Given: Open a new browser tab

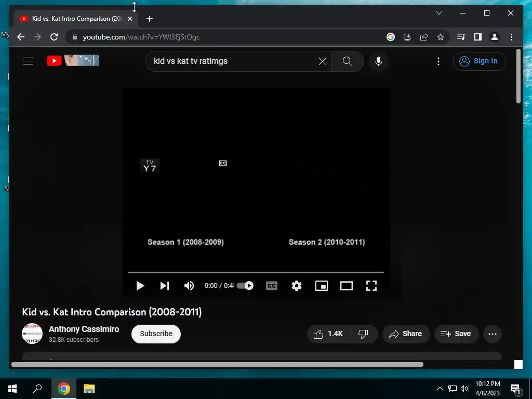Looking at the screenshot, I should [x=150, y=19].
